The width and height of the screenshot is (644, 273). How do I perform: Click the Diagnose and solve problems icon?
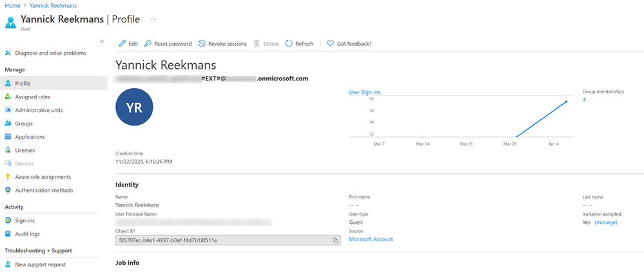[x=8, y=53]
